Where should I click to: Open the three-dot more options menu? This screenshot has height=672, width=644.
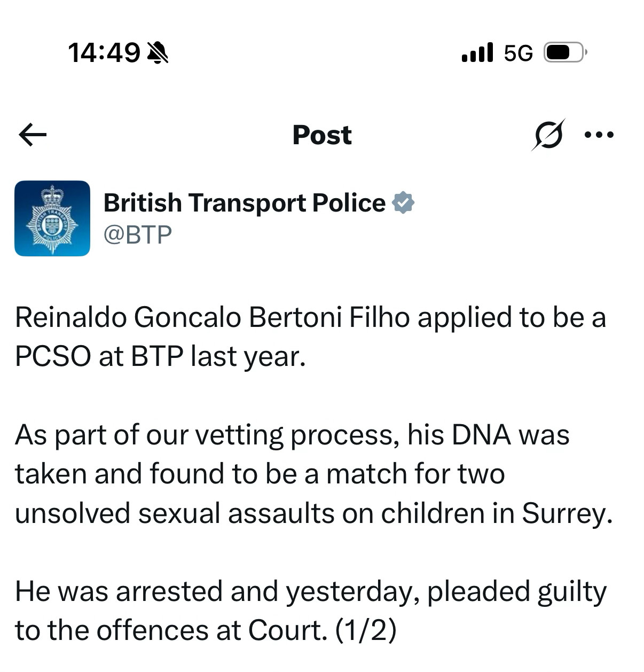coord(599,135)
